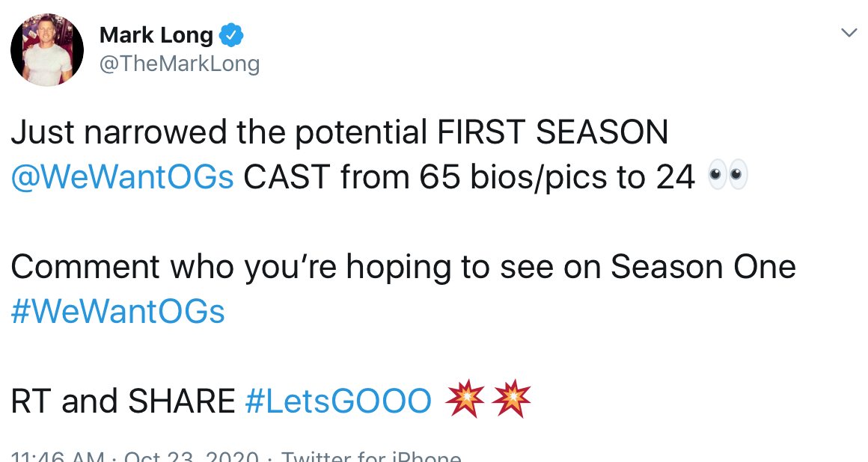The height and width of the screenshot is (462, 868).
Task: Click the Oct 23, 2020 date
Action: (191, 457)
